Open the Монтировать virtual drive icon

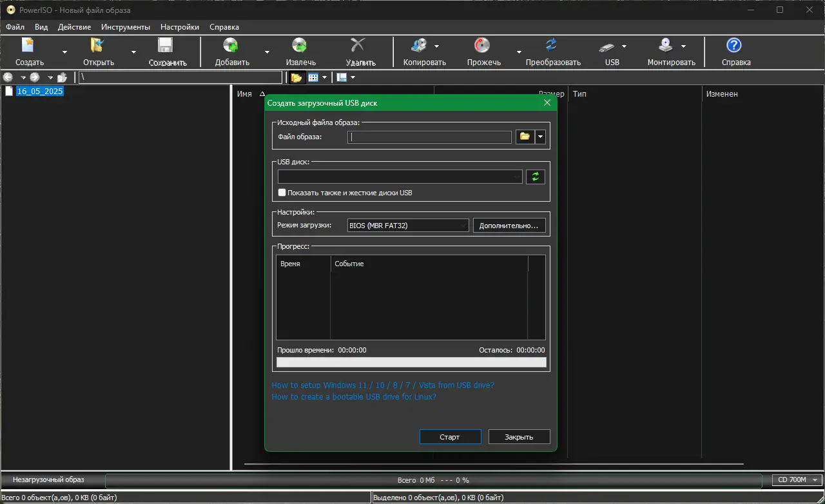pyautogui.click(x=666, y=46)
